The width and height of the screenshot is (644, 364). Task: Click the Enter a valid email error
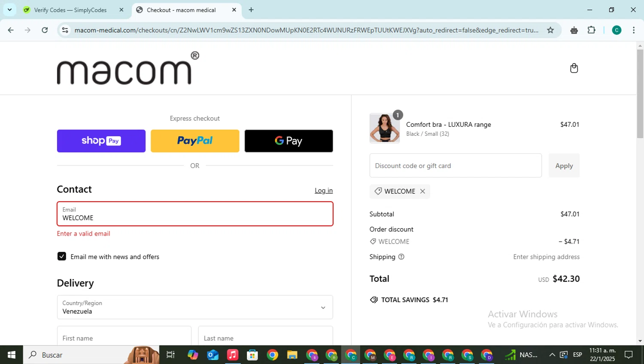83,234
